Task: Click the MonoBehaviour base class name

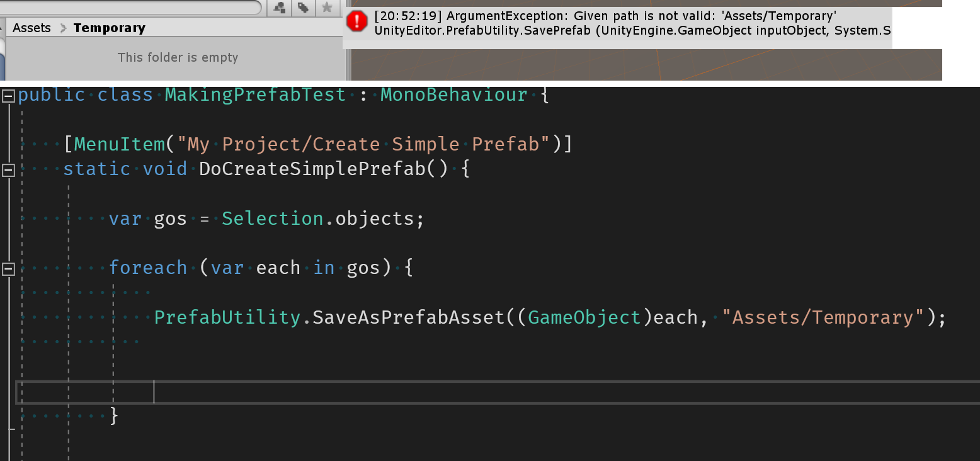Action: 454,94
